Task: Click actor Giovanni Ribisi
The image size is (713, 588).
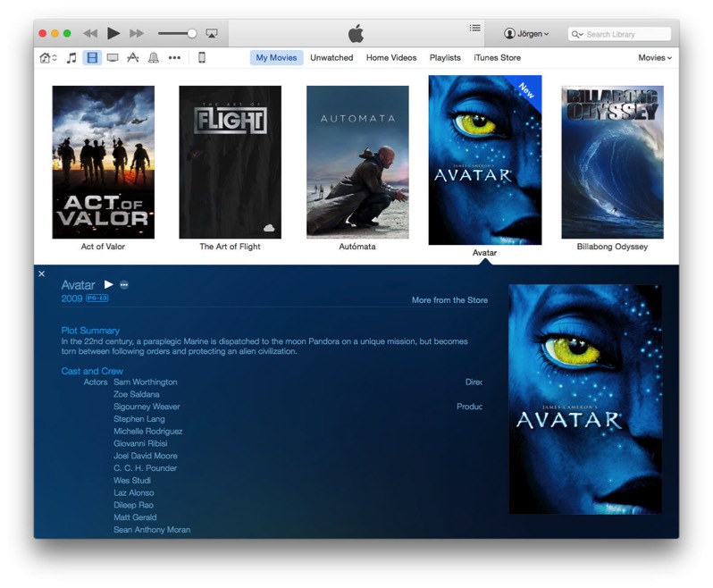Action: pos(140,443)
